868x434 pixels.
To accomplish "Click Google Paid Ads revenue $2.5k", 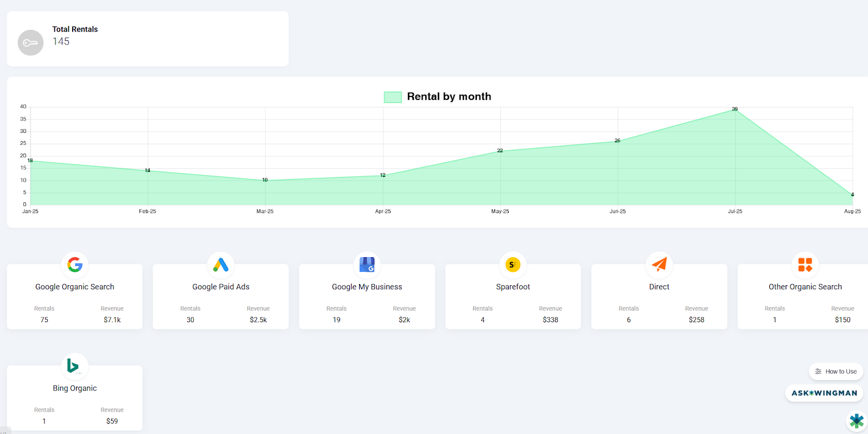I will [258, 320].
